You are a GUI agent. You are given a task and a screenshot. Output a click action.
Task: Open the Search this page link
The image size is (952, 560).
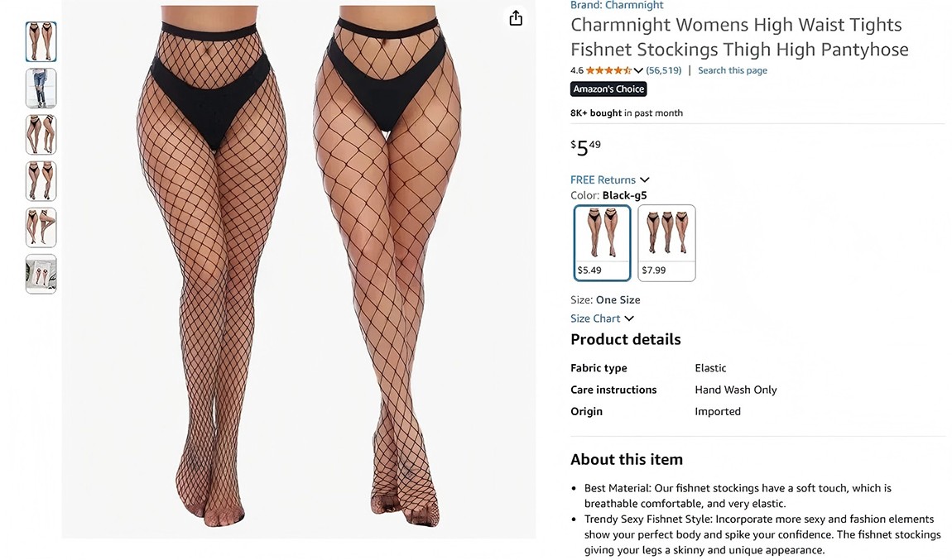(732, 70)
